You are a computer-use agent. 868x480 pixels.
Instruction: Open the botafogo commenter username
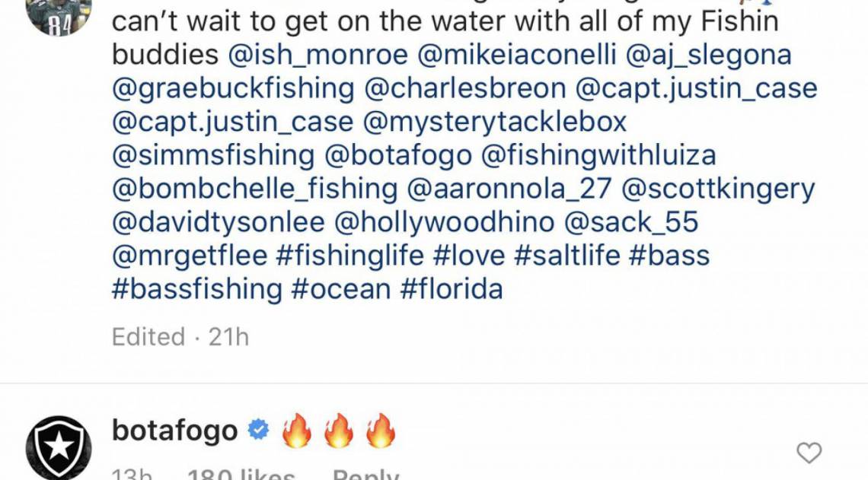(x=174, y=431)
